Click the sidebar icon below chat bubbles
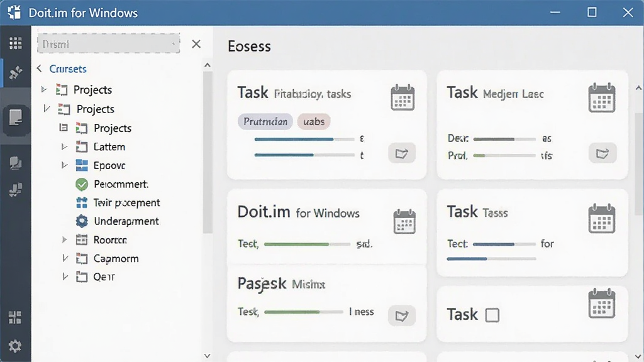 point(16,190)
